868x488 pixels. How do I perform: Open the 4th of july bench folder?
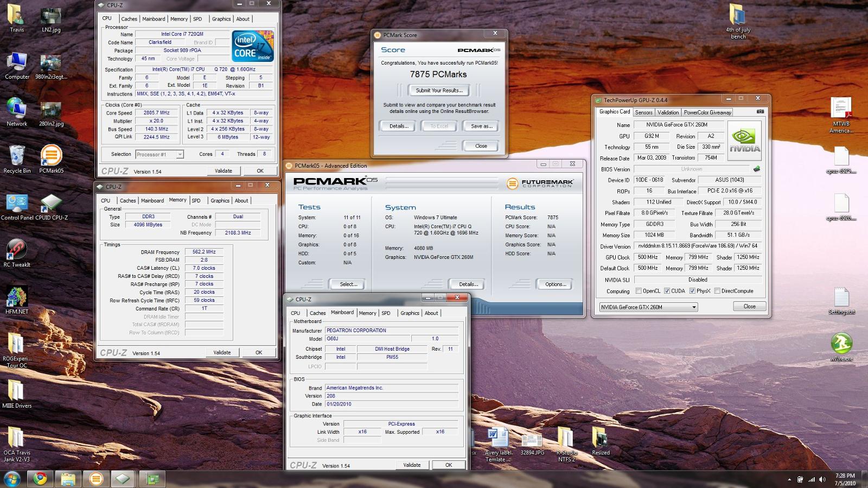[738, 22]
